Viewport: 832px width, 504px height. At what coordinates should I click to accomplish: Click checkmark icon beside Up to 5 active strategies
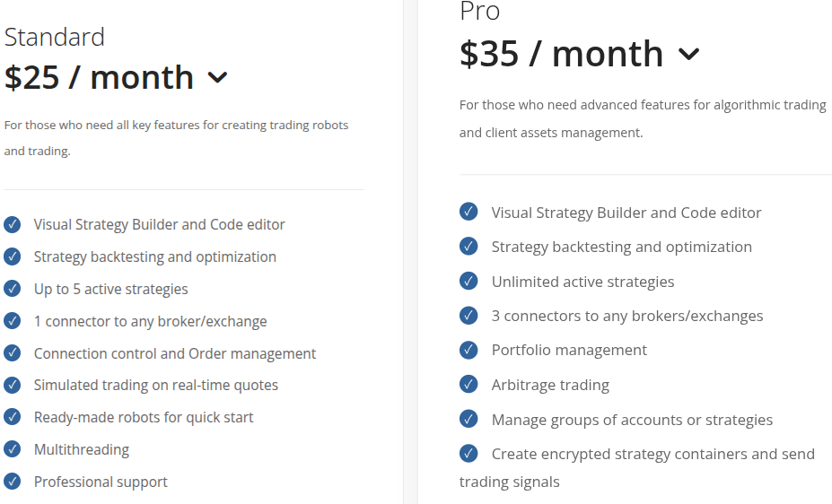point(13,289)
